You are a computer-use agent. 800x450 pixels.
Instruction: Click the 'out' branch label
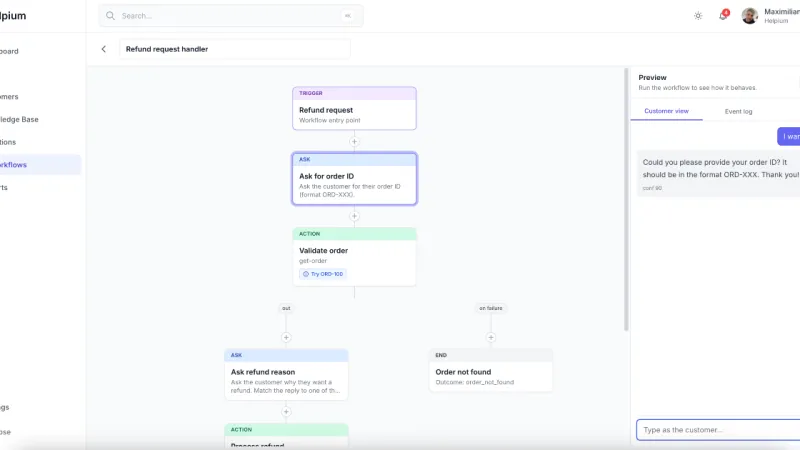286,308
